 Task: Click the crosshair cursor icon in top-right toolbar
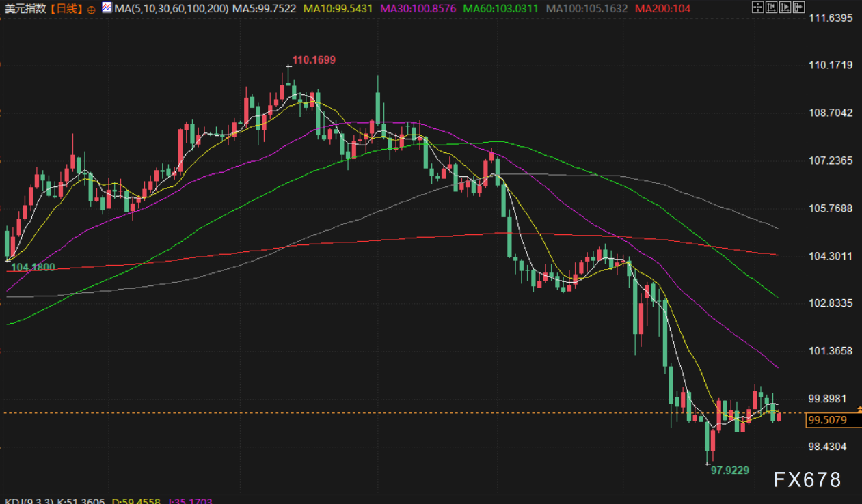(757, 8)
